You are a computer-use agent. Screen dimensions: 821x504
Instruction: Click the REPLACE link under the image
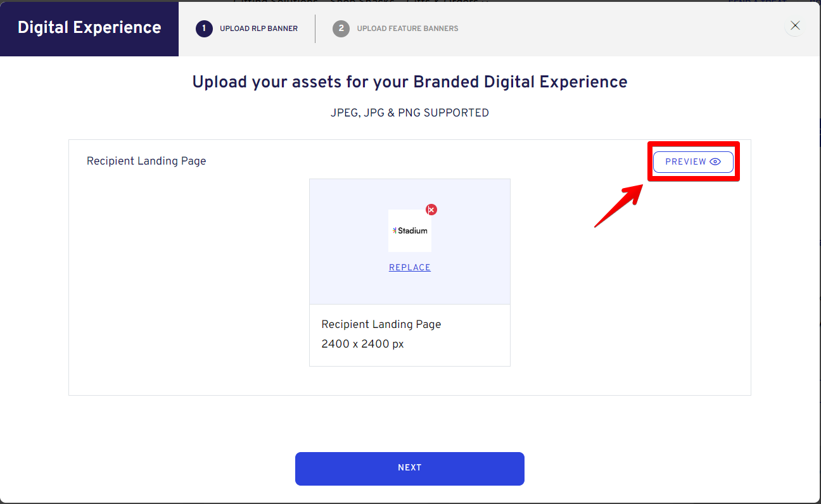(x=410, y=268)
